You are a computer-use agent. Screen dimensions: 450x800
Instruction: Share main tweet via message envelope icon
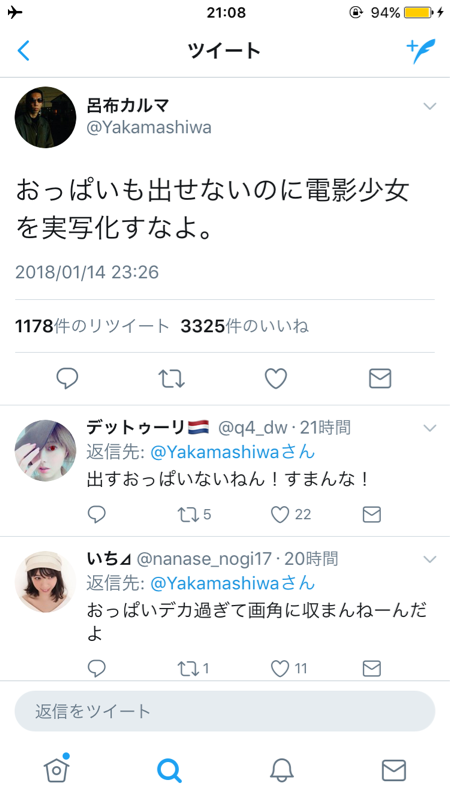380,379
